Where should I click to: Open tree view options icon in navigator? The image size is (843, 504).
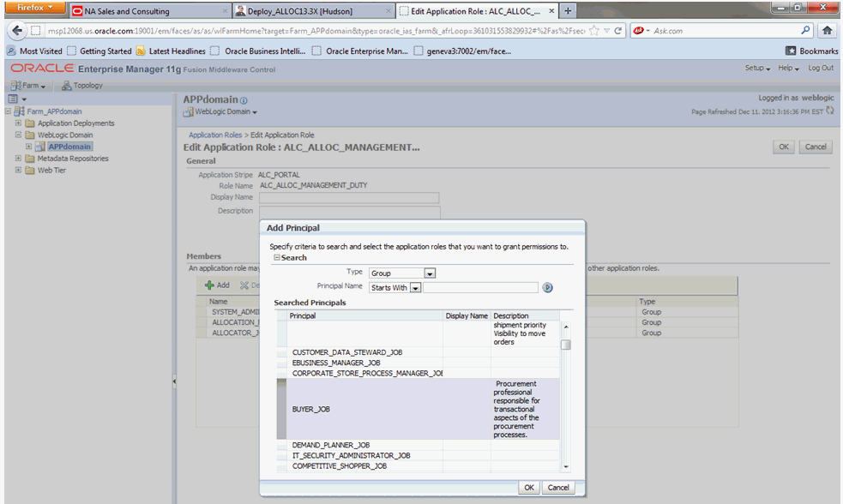click(16, 99)
